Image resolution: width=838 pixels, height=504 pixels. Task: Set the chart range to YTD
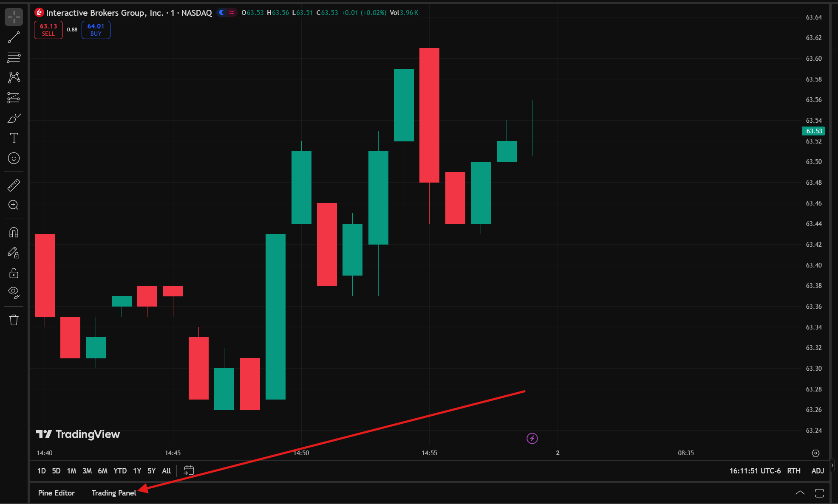click(120, 471)
